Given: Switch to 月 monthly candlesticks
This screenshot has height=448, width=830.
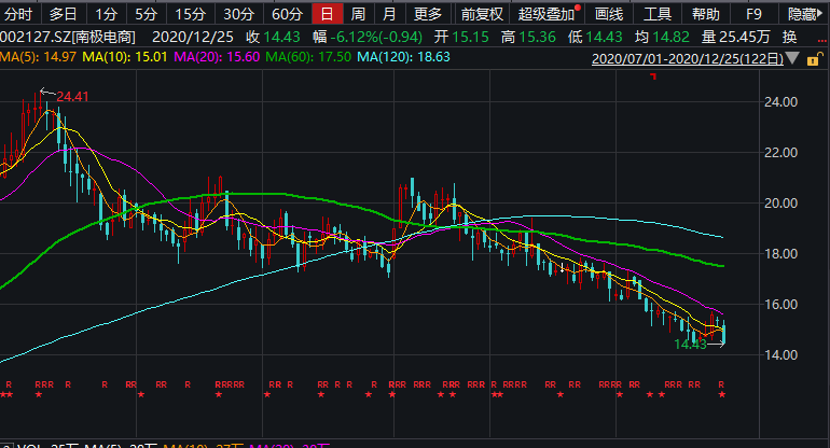Looking at the screenshot, I should pos(389,14).
